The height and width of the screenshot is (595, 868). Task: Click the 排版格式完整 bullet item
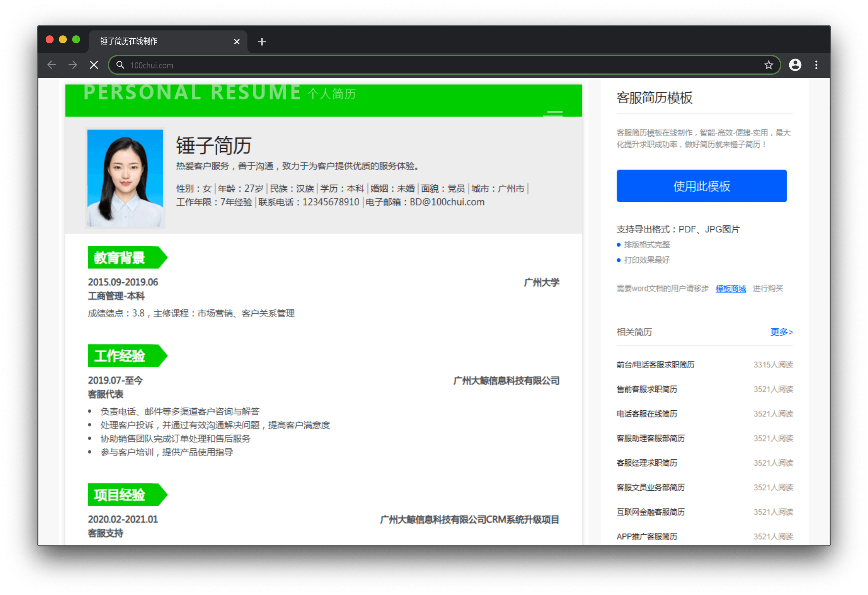(x=646, y=245)
